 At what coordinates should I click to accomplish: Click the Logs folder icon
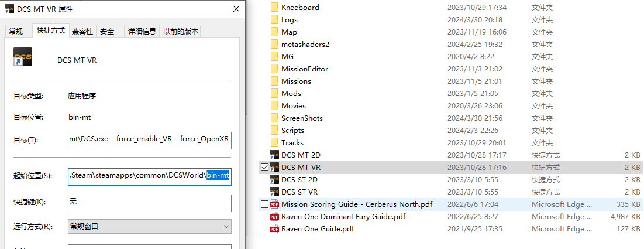click(x=275, y=19)
